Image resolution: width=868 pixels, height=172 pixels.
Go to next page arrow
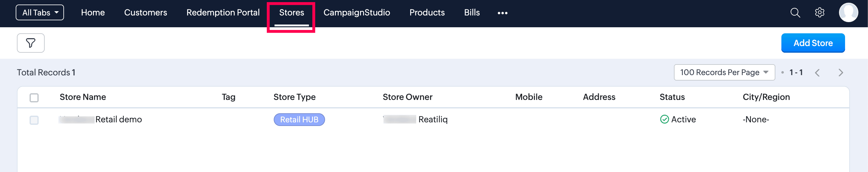click(x=841, y=73)
